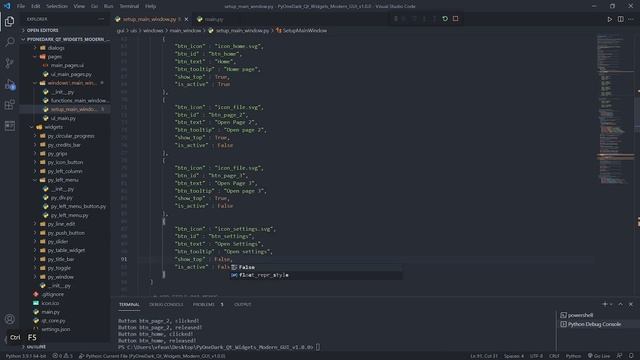The width and height of the screenshot is (640, 360).
Task: Open the Accounts menu icon
Action: coord(9,319)
